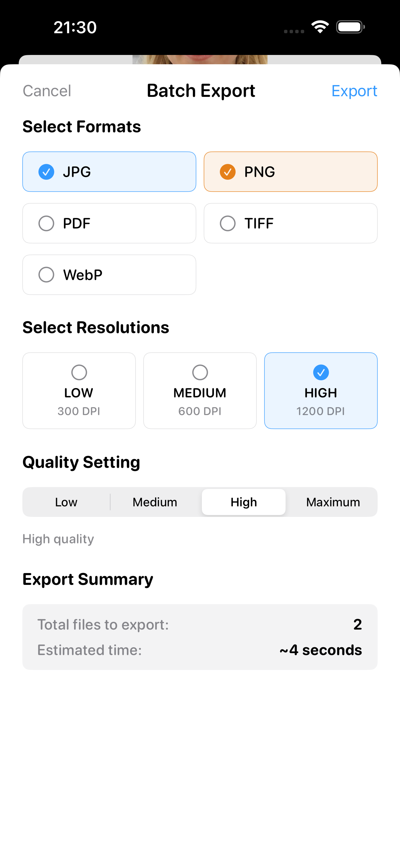
Task: Select the Medium quality segment
Action: tap(155, 502)
